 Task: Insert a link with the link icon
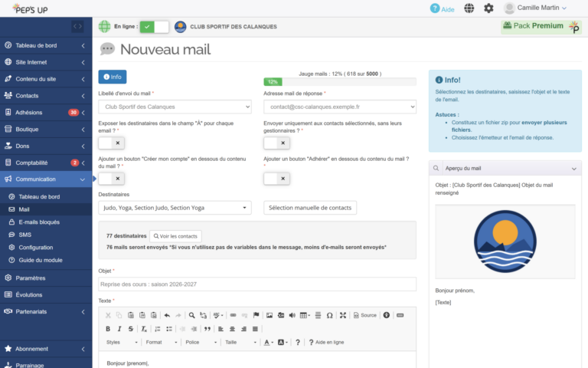coord(233,315)
